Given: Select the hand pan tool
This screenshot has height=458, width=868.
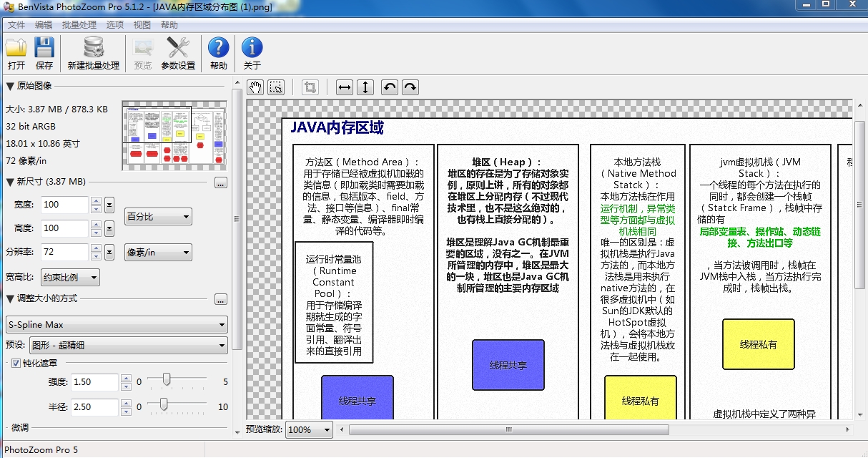Looking at the screenshot, I should point(255,87).
